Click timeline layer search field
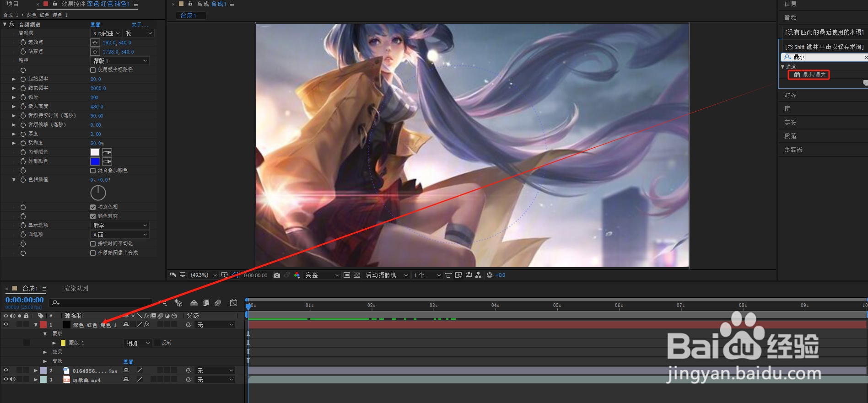This screenshot has height=403, width=868. 101,303
